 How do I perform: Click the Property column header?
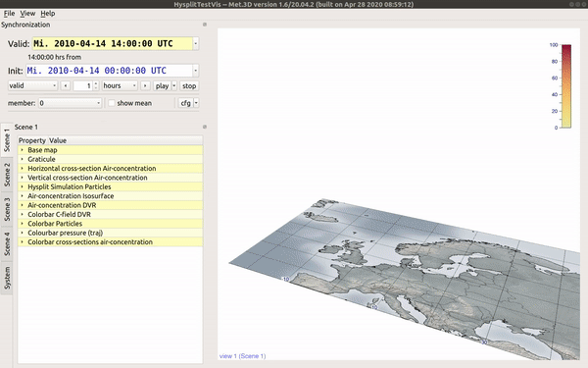coord(32,140)
